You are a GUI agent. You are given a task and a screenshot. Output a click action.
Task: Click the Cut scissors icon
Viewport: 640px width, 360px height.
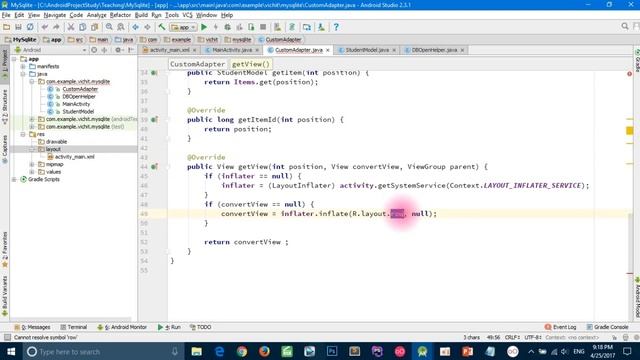71,27
